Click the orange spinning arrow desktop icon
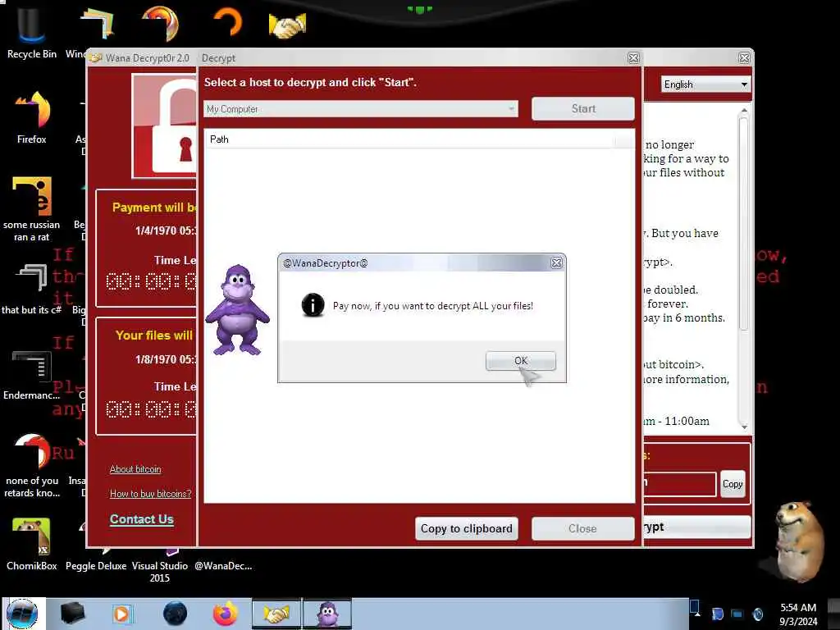The image size is (840, 630). pos(228,23)
